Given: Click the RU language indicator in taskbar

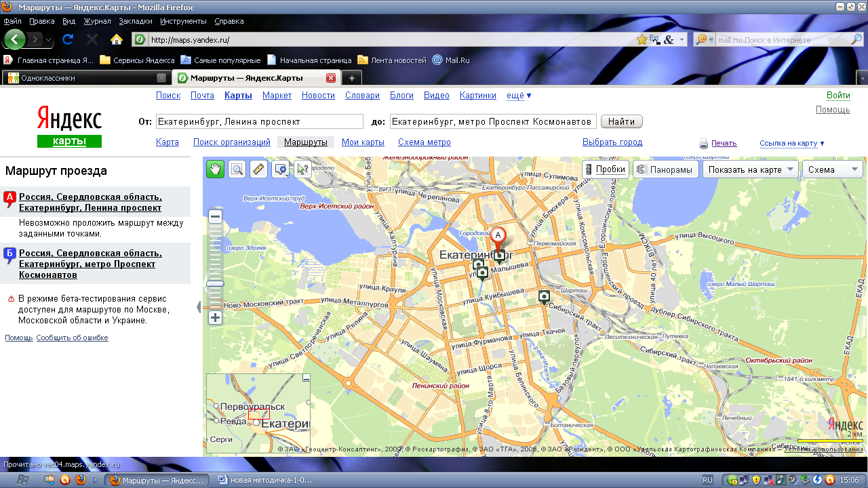Looking at the screenshot, I should click(x=707, y=480).
